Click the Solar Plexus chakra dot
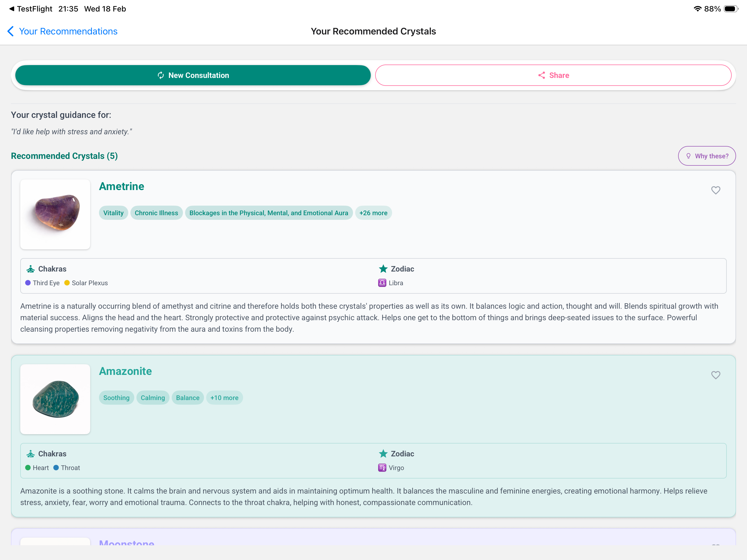 click(x=67, y=283)
